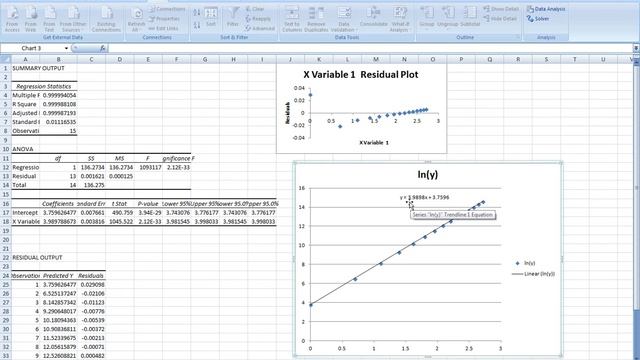Click t Stat value 490.759
The height and width of the screenshot is (360, 640).
coord(120,213)
